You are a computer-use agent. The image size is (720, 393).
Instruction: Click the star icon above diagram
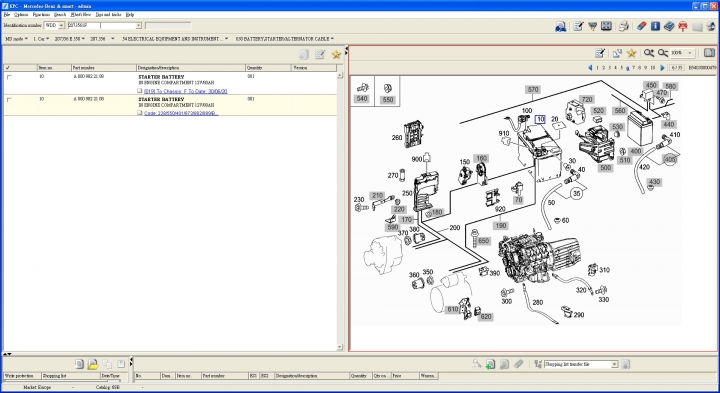pos(631,53)
